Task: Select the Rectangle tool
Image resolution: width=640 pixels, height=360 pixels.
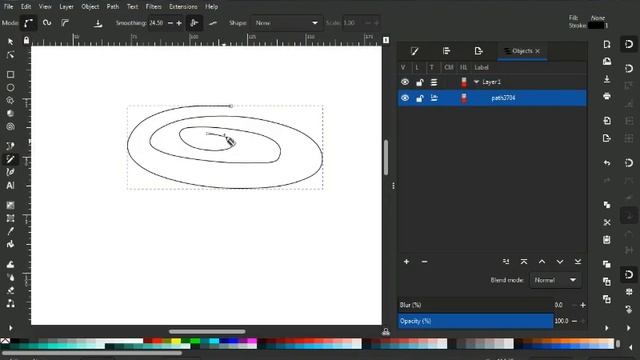Action: [x=10, y=74]
